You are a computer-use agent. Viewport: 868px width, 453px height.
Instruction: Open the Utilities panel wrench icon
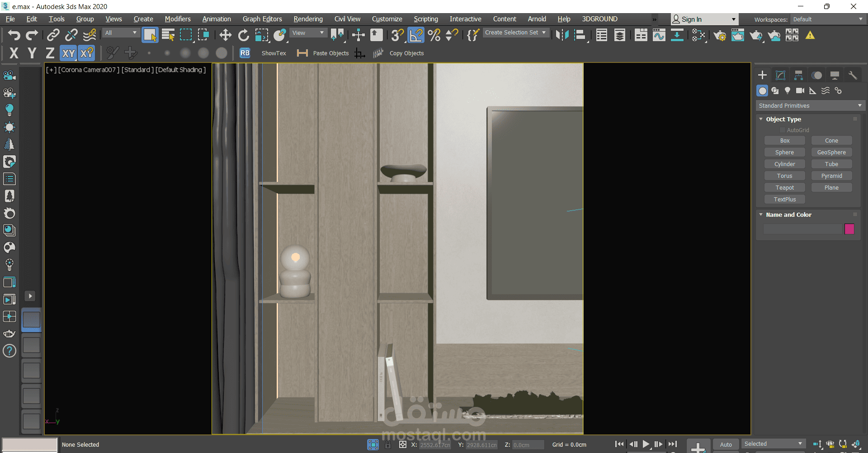853,75
